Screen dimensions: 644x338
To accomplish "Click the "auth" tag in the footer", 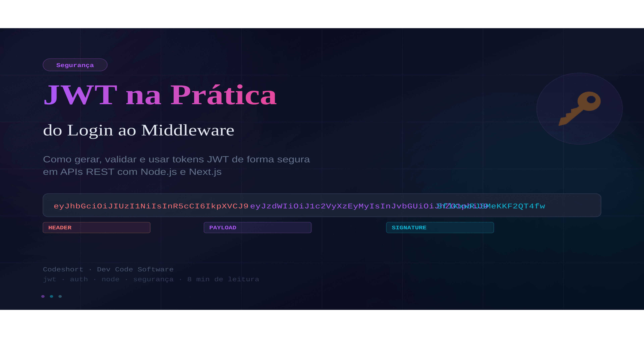I will pyautogui.click(x=79, y=279).
